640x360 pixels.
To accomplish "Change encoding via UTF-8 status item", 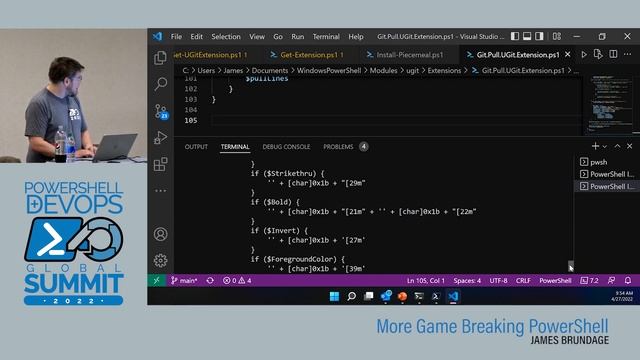I will 498,280.
